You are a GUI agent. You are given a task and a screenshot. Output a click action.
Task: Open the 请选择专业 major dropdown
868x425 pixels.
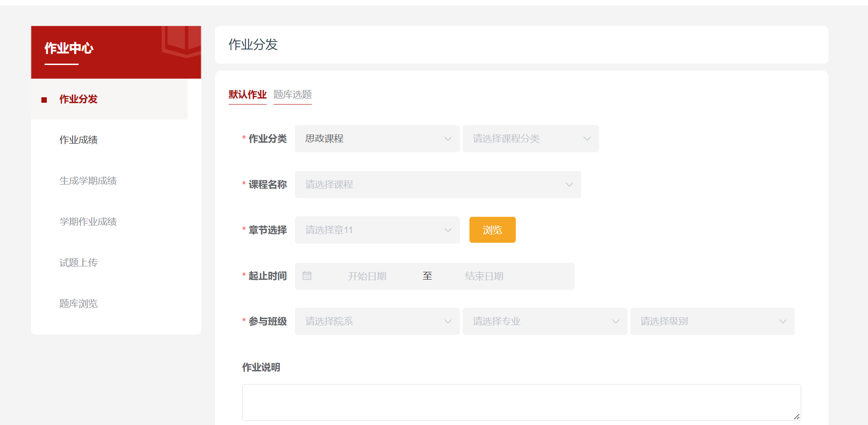point(545,321)
